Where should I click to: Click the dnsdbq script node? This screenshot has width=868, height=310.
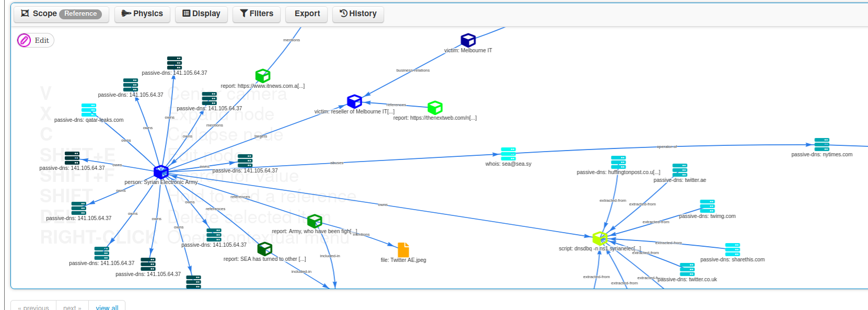point(600,238)
